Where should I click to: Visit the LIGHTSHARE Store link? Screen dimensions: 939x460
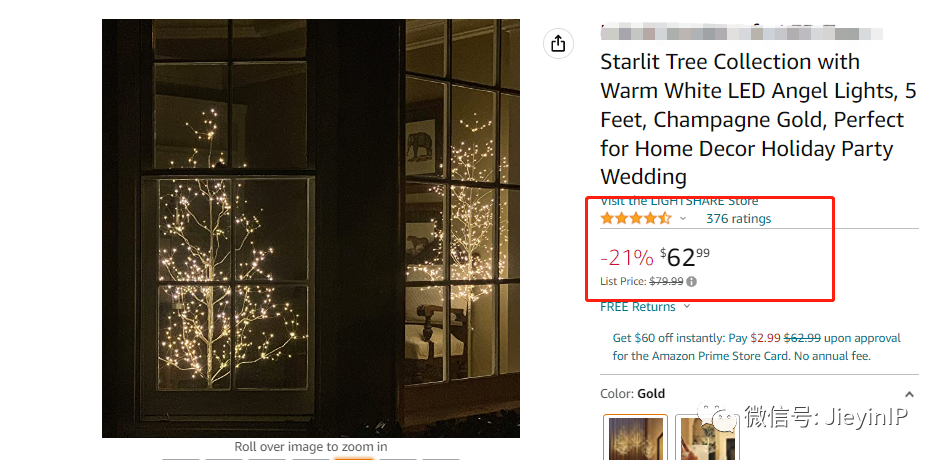679,201
